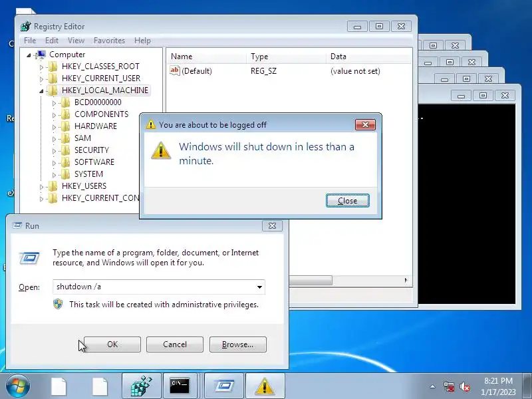Click the HKEY_USERS folder icon
The width and height of the screenshot is (532, 399).
tap(53, 186)
